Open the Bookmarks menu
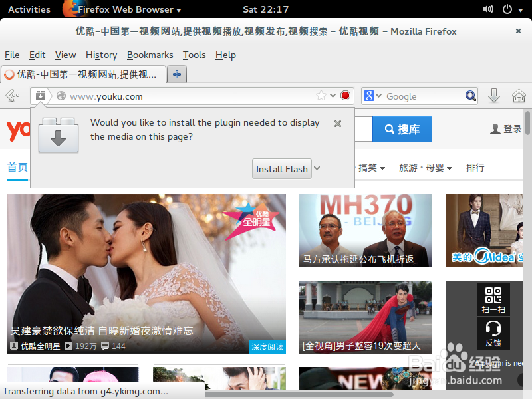 click(x=150, y=55)
